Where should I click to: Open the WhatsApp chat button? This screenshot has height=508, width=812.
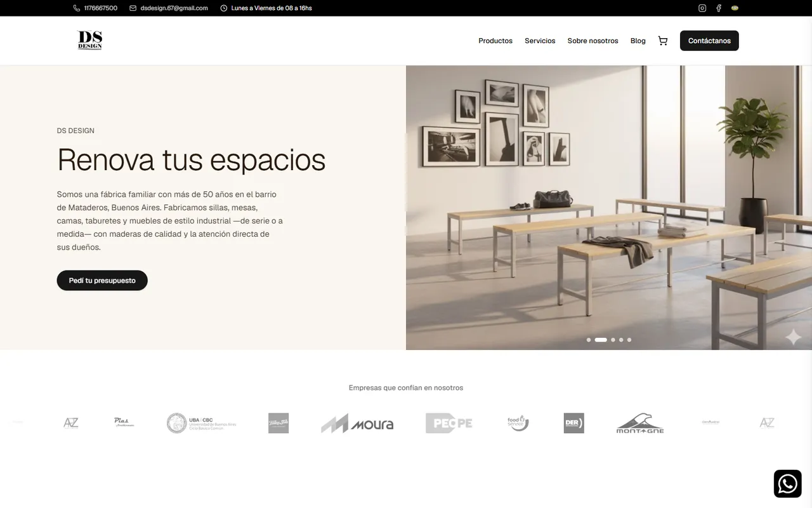coord(787,484)
